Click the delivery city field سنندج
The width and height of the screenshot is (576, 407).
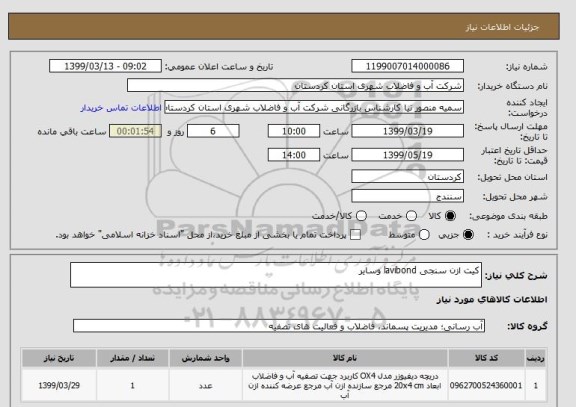[x=407, y=196]
